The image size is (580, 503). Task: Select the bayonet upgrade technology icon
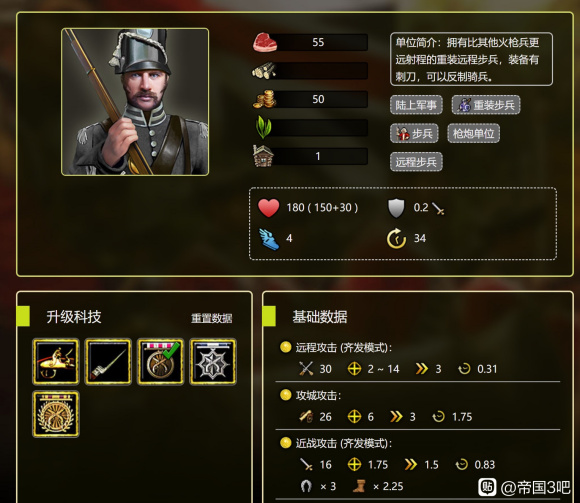pos(108,362)
